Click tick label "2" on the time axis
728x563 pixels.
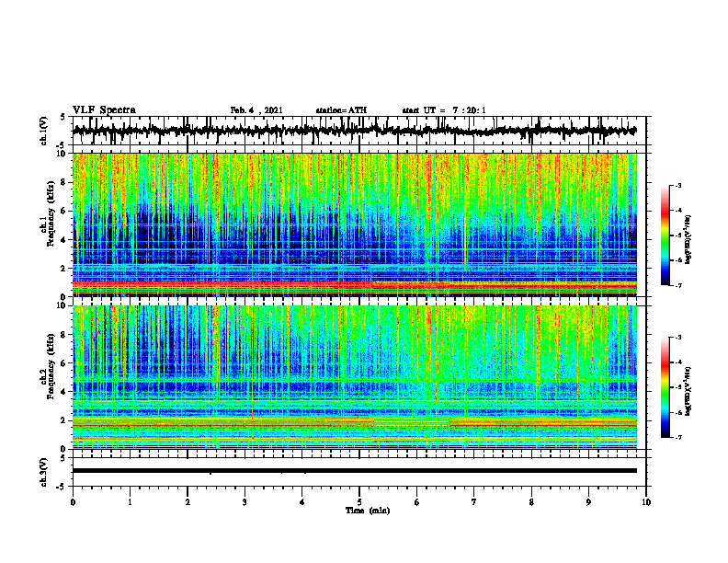click(x=188, y=502)
